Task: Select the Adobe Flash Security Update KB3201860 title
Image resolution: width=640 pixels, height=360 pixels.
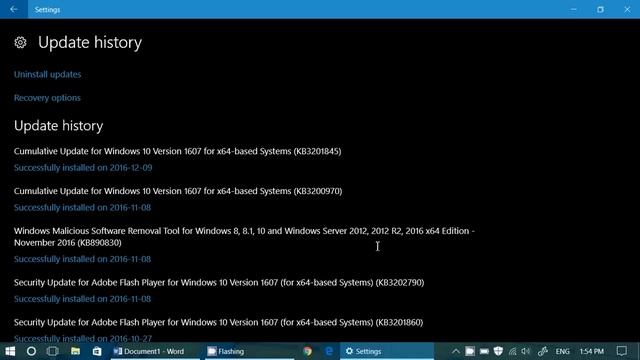Action: tap(218, 322)
